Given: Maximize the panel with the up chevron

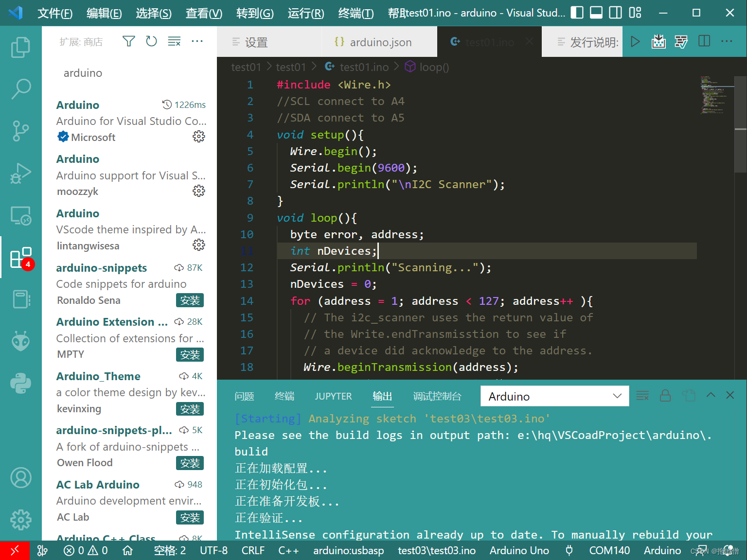Looking at the screenshot, I should point(711,395).
